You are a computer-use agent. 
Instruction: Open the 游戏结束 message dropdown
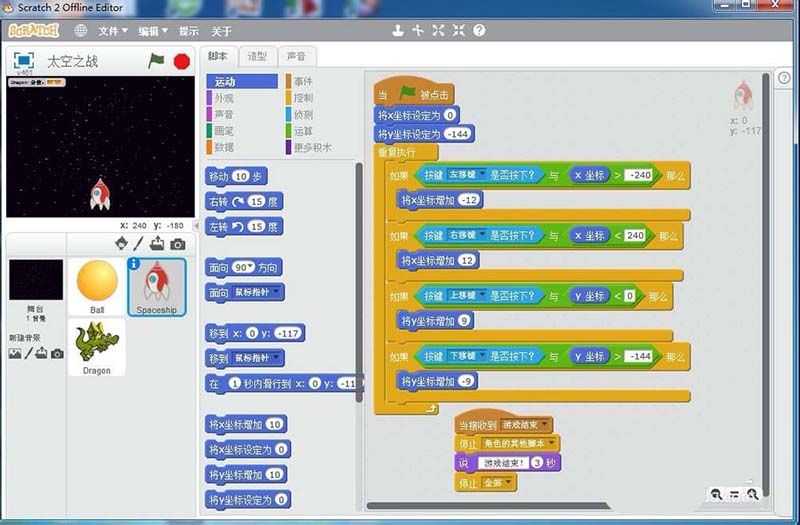pyautogui.click(x=545, y=424)
